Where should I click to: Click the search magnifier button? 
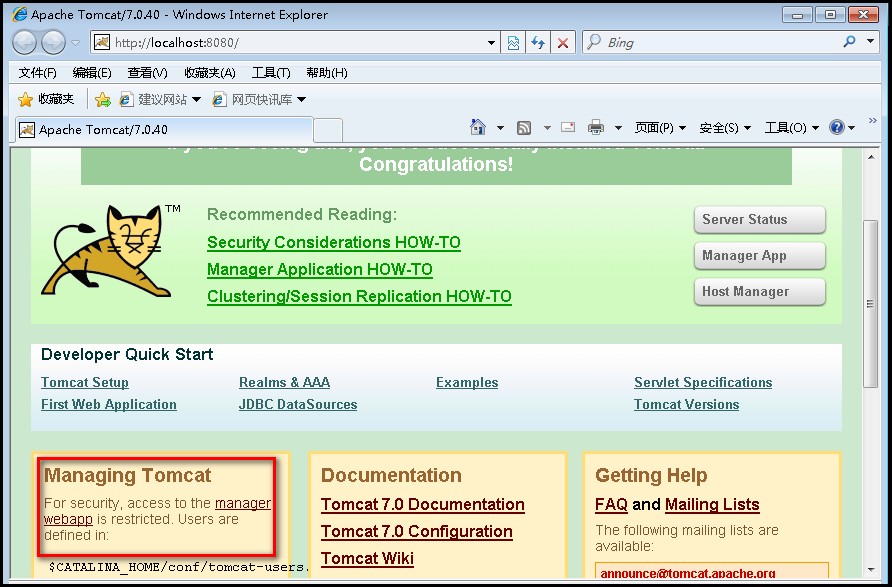pos(849,42)
